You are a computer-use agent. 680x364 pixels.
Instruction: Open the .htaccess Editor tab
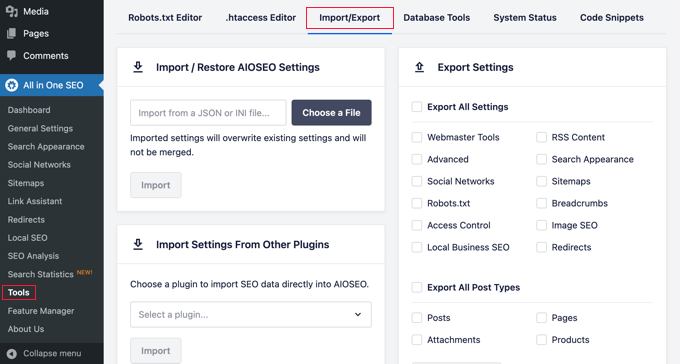coord(261,18)
